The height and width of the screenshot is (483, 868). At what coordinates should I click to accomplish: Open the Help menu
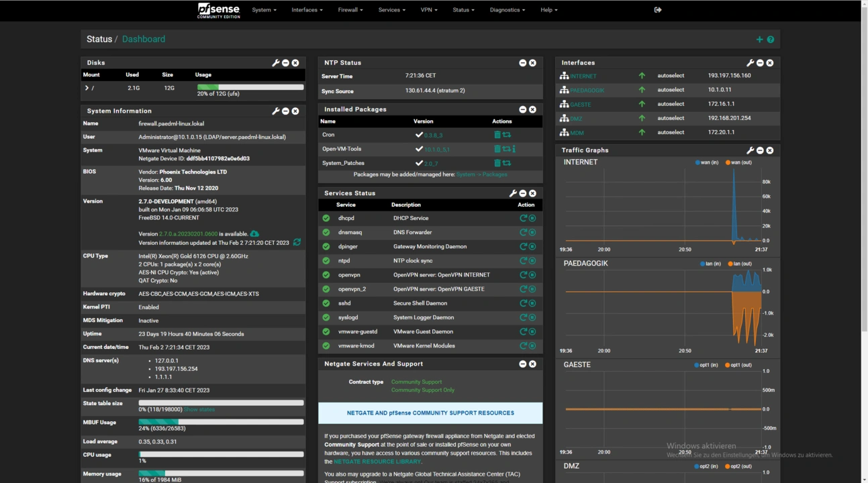549,10
